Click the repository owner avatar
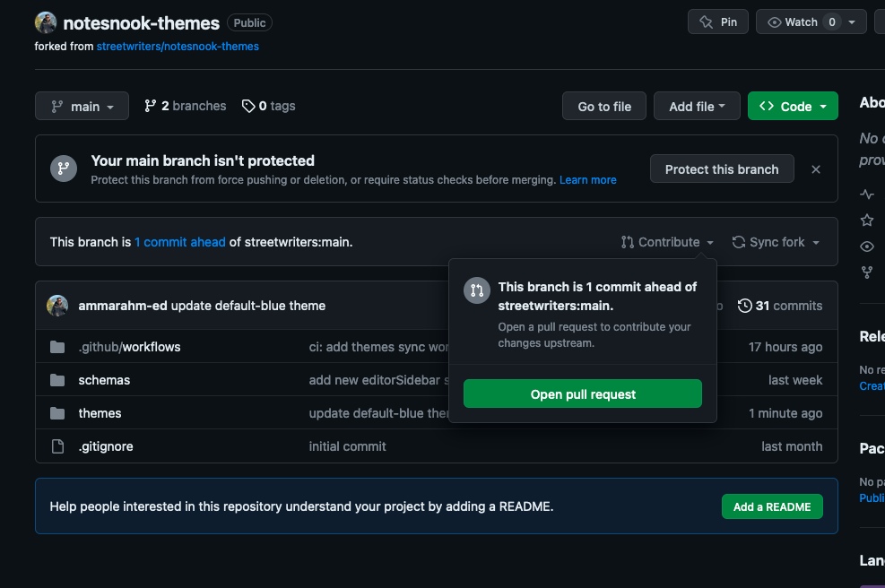The height and width of the screenshot is (588, 885). 46,23
